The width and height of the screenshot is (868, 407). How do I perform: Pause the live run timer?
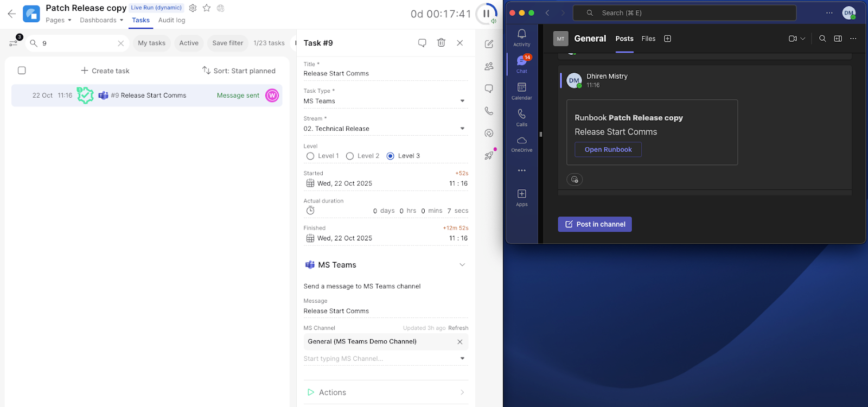tap(487, 14)
